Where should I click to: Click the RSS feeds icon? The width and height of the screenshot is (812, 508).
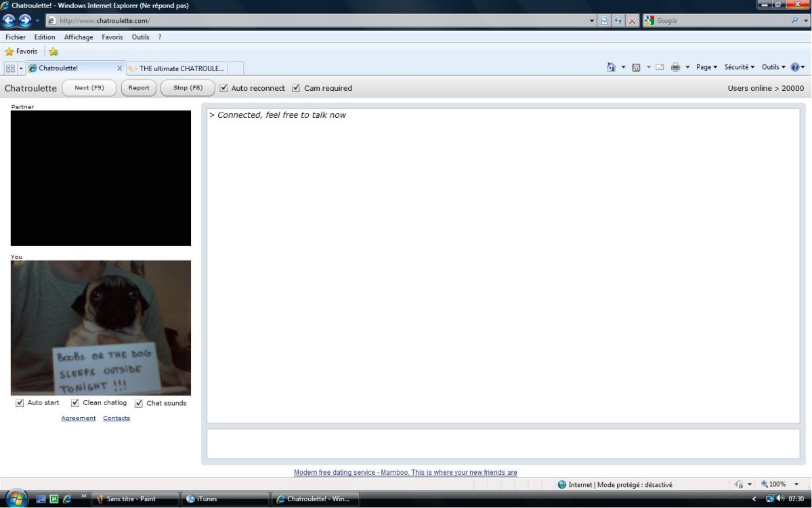636,67
